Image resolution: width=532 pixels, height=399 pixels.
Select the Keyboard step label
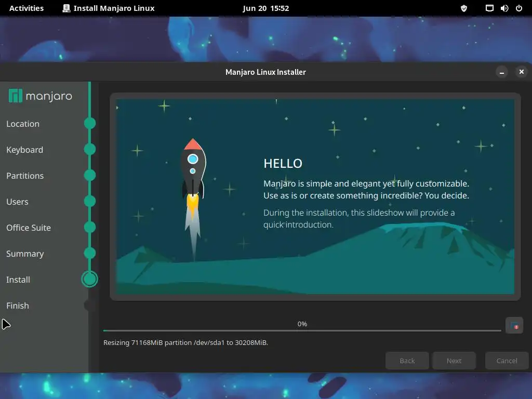coord(25,150)
